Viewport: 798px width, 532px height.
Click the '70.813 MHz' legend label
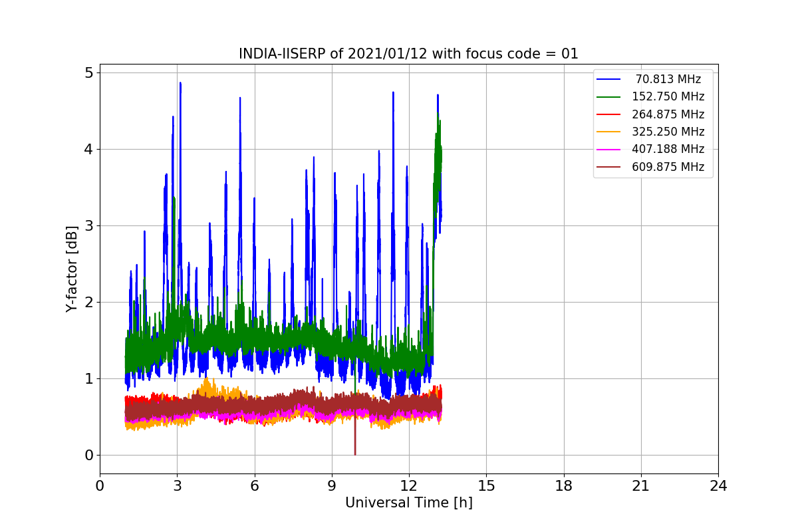click(x=668, y=79)
